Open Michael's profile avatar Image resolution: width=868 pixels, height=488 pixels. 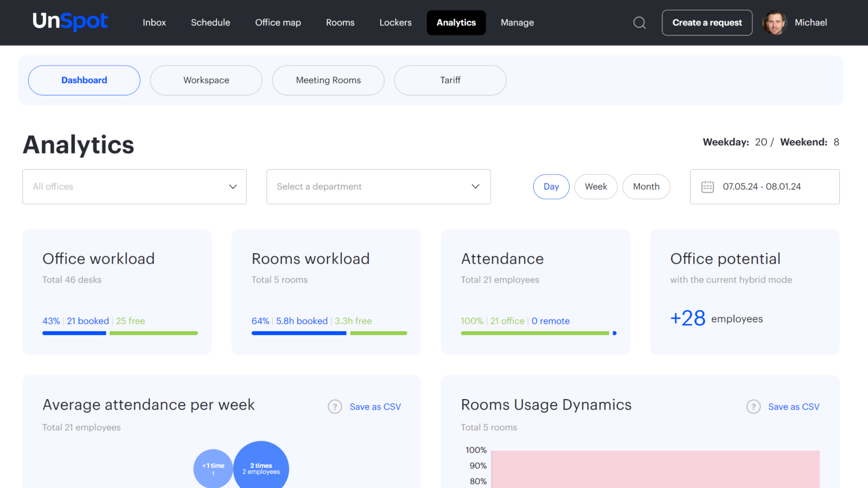pyautogui.click(x=774, y=22)
